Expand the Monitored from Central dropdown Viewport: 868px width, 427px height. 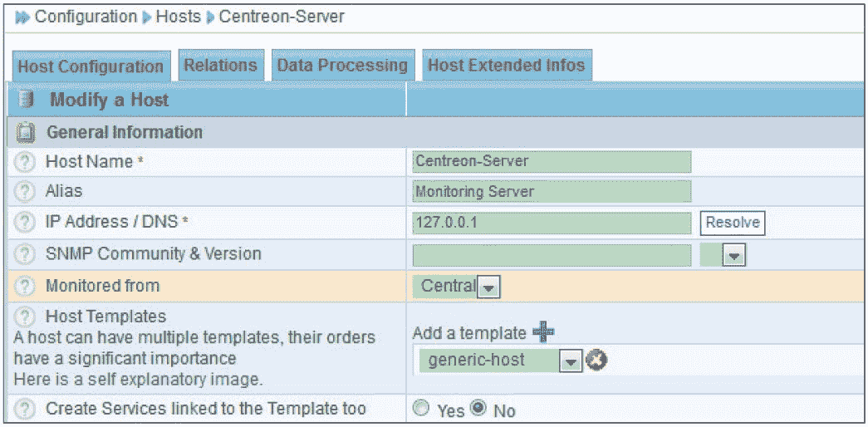[489, 287]
